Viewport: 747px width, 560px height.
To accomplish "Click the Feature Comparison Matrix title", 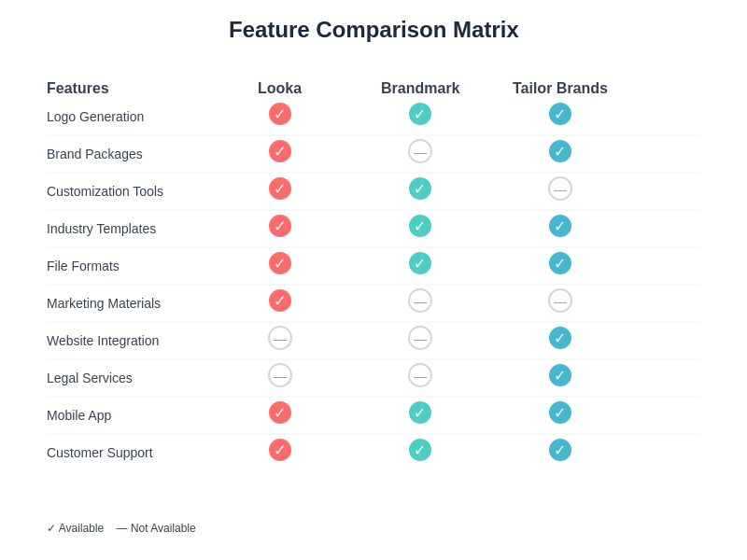I will tap(373, 30).
